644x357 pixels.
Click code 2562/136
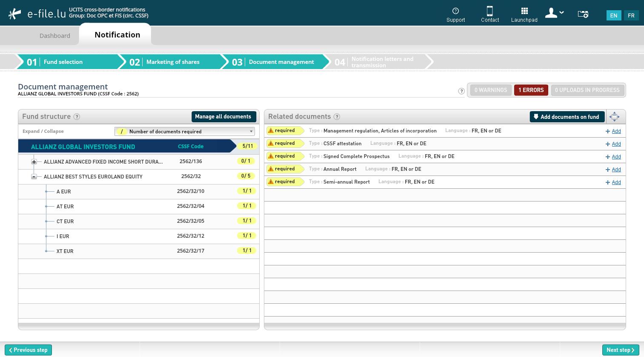coord(191,161)
